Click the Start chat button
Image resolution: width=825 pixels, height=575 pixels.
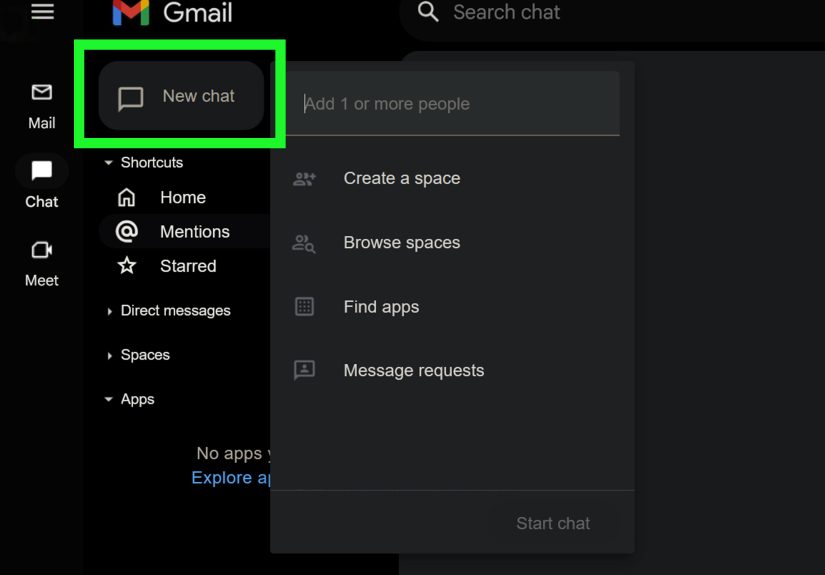pyautogui.click(x=553, y=523)
